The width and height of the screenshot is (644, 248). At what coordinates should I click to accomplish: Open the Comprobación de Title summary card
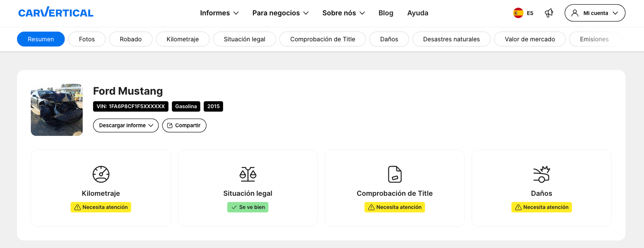(x=395, y=188)
